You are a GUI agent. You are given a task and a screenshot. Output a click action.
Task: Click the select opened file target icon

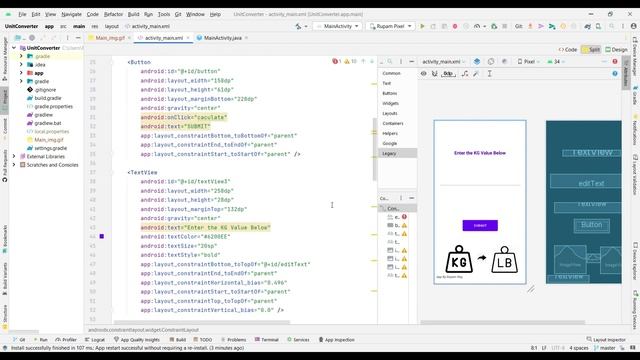[31, 38]
